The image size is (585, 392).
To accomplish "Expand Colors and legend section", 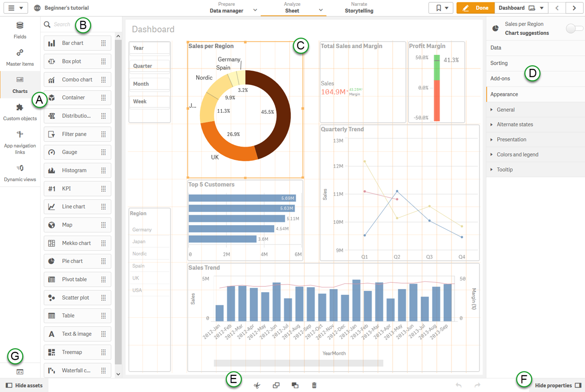I will tap(535, 155).
